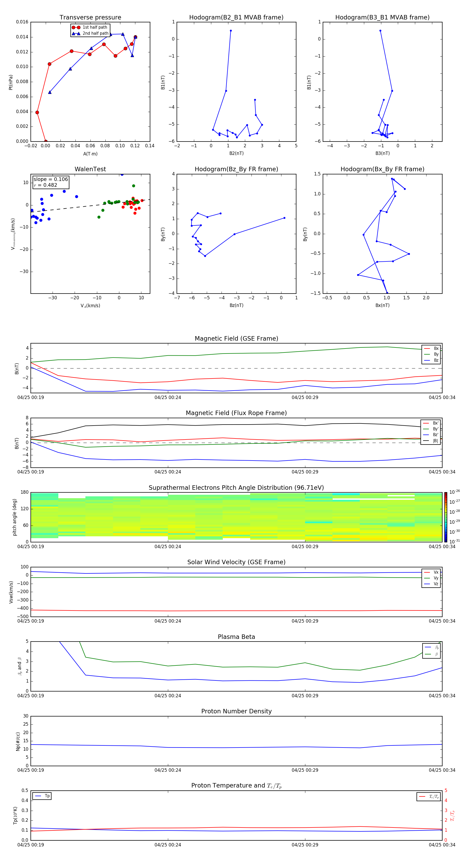Image resolution: width=473 pixels, height=868 pixels.
Task: Click the "Vsw(km/s)" axis label
Action: click(x=11, y=592)
